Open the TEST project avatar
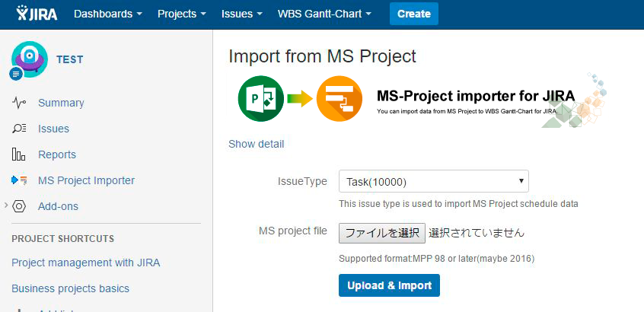The height and width of the screenshot is (312, 644). click(30, 59)
